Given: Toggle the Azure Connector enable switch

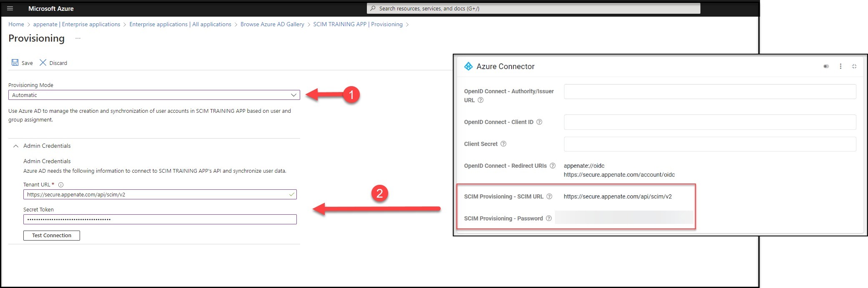Looking at the screenshot, I should (x=826, y=66).
